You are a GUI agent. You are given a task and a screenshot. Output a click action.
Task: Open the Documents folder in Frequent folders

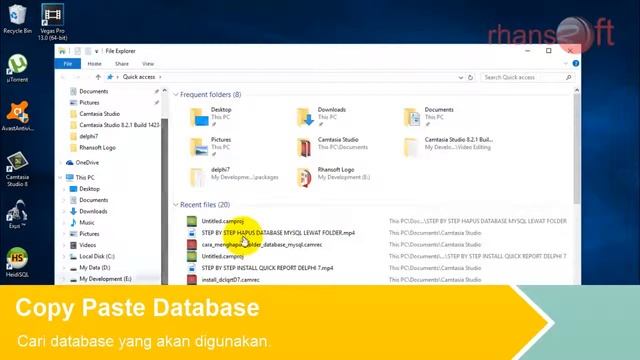coord(429,117)
